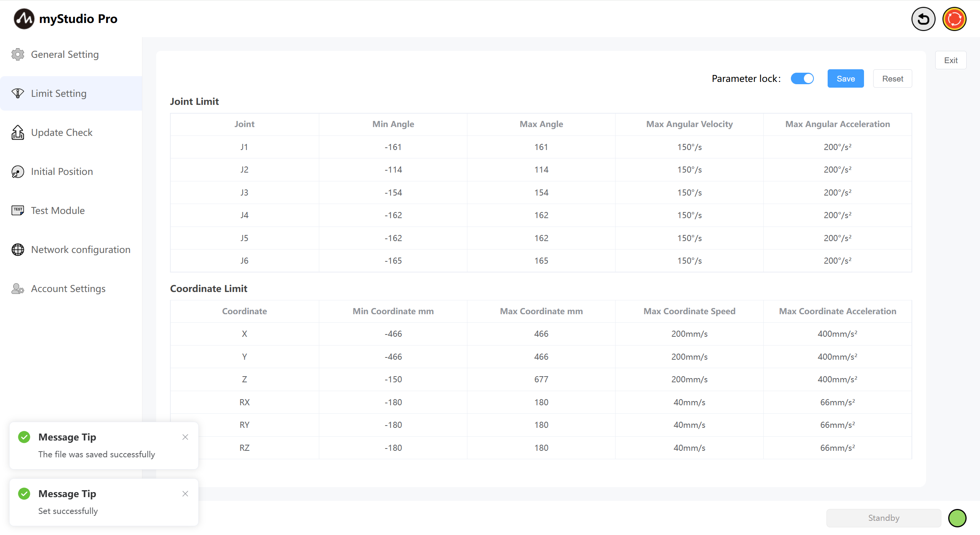Screen dimensions: 980x535
Task: Close the 'Set successfully' message tip
Action: 185,494
